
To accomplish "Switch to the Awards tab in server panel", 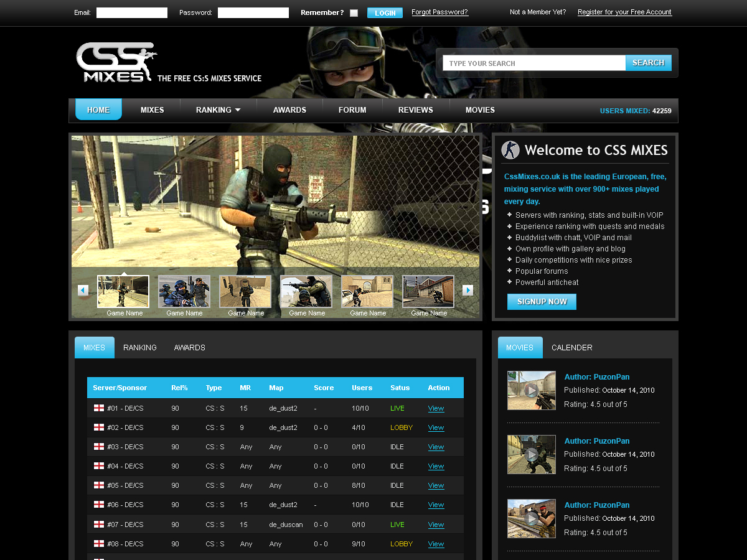I will pos(190,348).
